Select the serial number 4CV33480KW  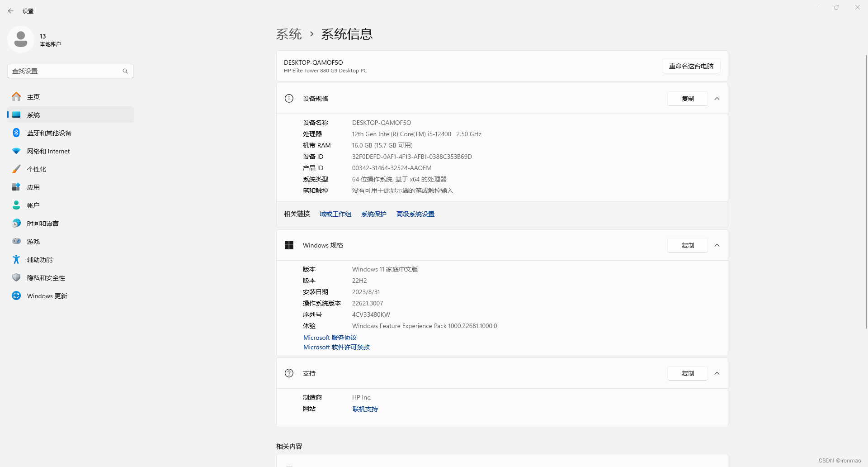(371, 315)
